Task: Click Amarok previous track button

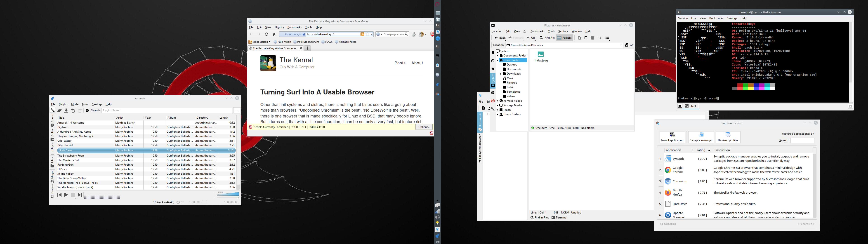Action: (x=60, y=195)
